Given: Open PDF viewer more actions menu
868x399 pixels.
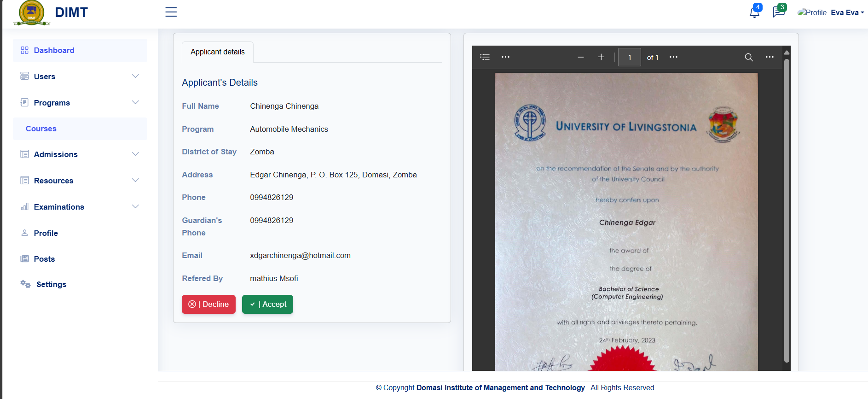Looking at the screenshot, I should click(x=770, y=57).
